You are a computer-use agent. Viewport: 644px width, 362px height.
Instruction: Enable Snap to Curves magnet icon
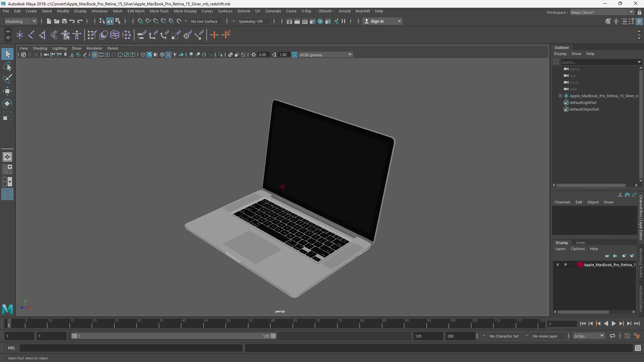(148, 21)
